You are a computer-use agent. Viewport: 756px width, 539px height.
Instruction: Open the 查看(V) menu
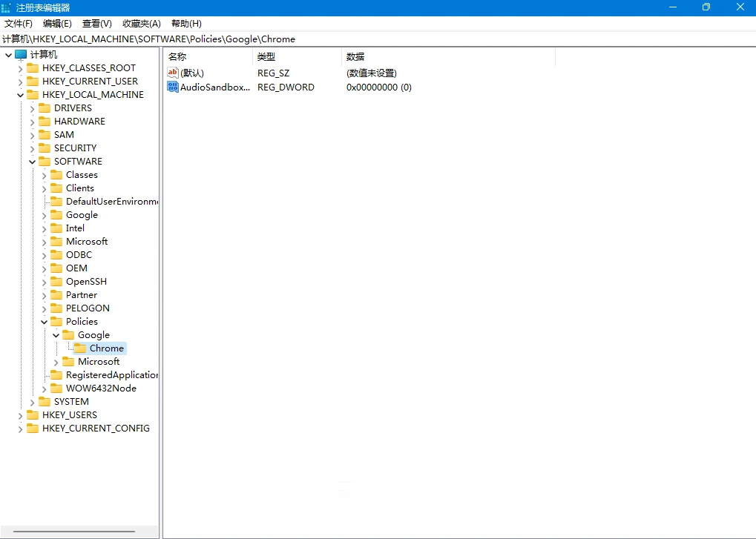coord(97,24)
